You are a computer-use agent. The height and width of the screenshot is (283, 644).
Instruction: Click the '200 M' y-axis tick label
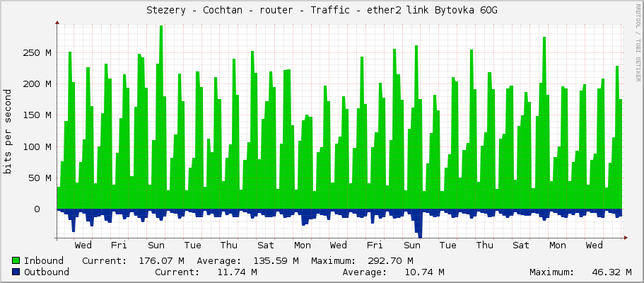(37, 84)
